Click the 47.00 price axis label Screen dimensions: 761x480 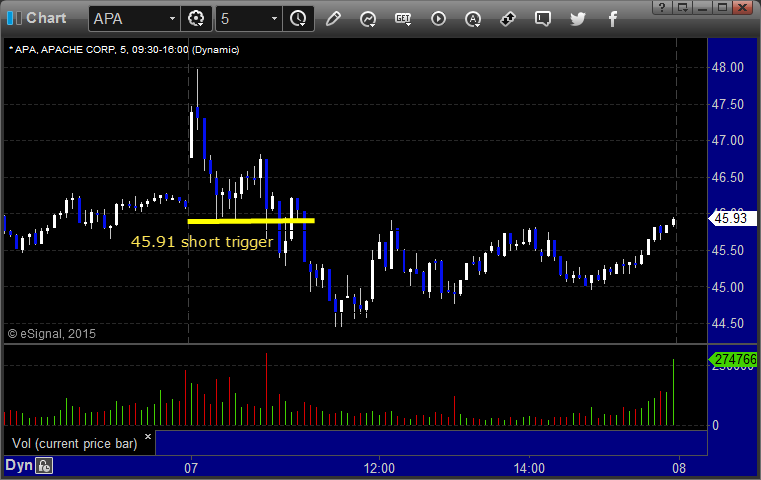click(728, 141)
